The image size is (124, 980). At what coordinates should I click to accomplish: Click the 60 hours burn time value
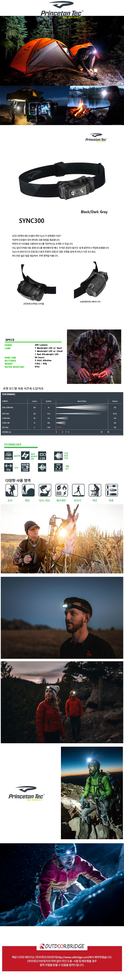(x=39, y=358)
